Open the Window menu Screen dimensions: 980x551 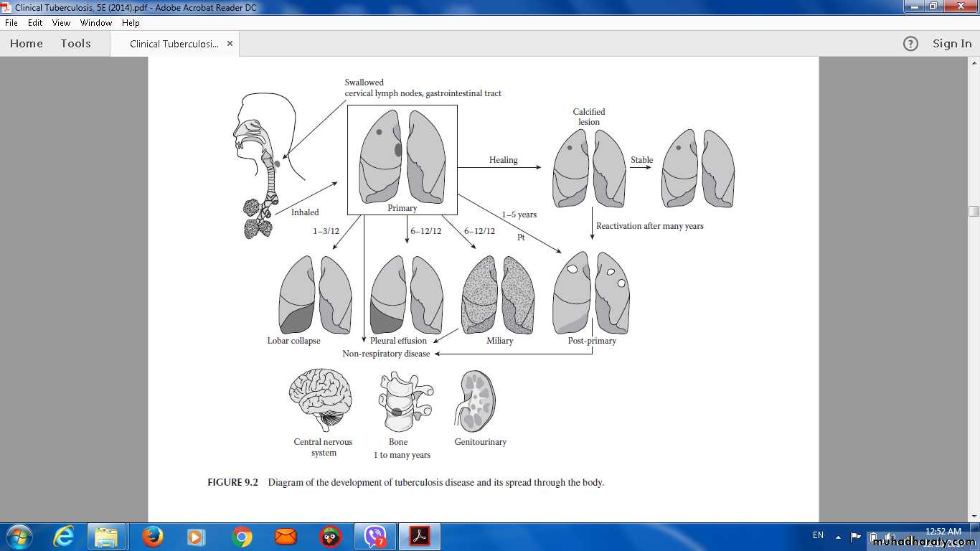(x=95, y=23)
